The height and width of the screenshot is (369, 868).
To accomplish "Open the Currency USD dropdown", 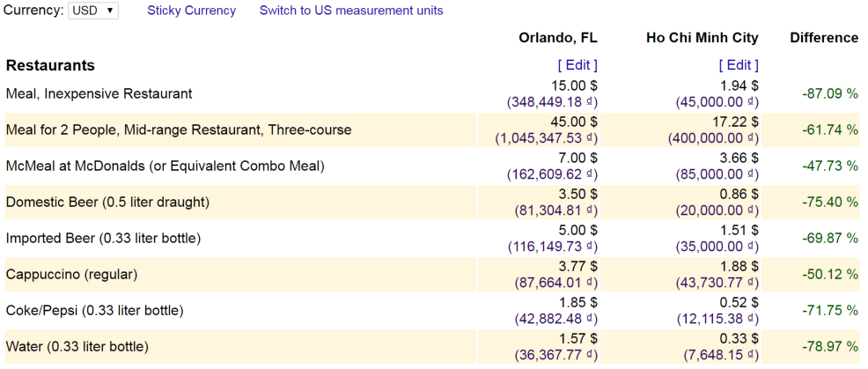I will [x=93, y=11].
